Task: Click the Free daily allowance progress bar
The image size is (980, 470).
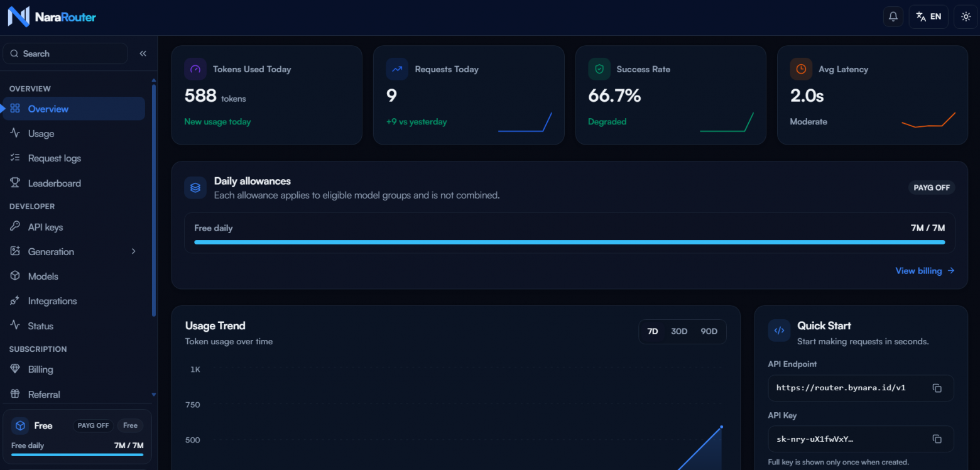Action: 569,242
